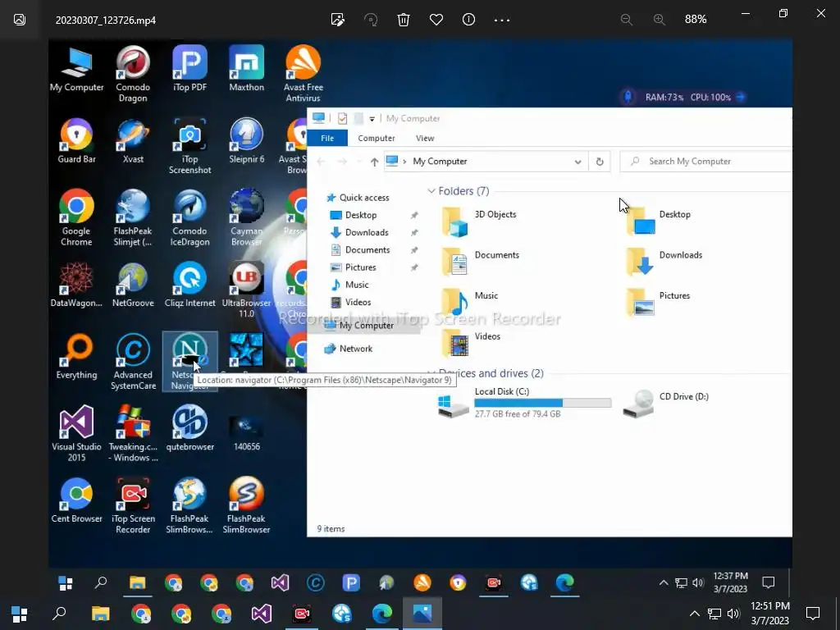Viewport: 840px width, 630px height.
Task: Open the notification center icon
Action: pyautogui.click(x=813, y=614)
